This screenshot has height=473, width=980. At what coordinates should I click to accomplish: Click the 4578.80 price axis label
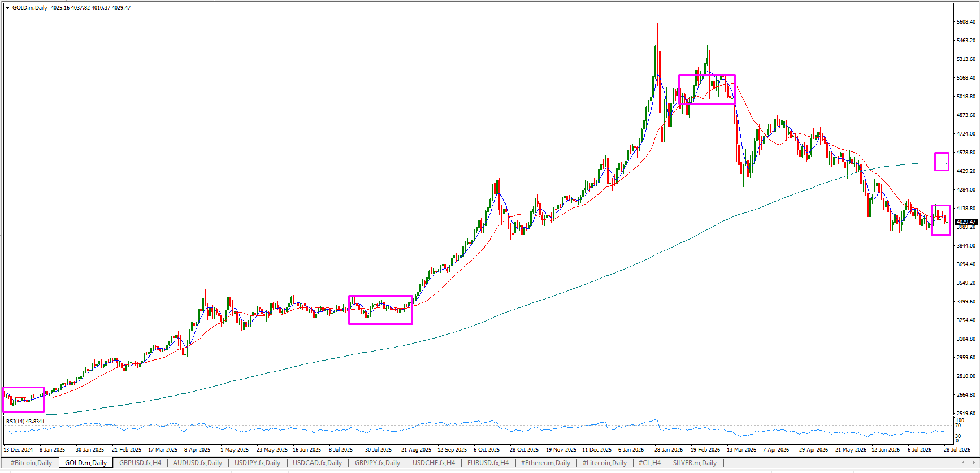[x=966, y=153]
